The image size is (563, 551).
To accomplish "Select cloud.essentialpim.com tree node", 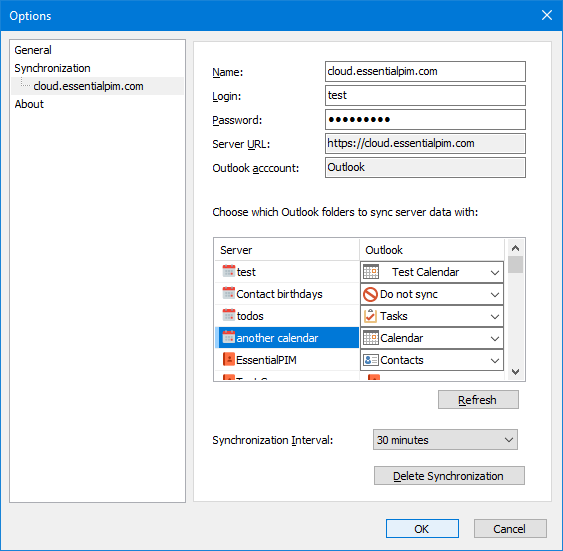I will pyautogui.click(x=88, y=86).
